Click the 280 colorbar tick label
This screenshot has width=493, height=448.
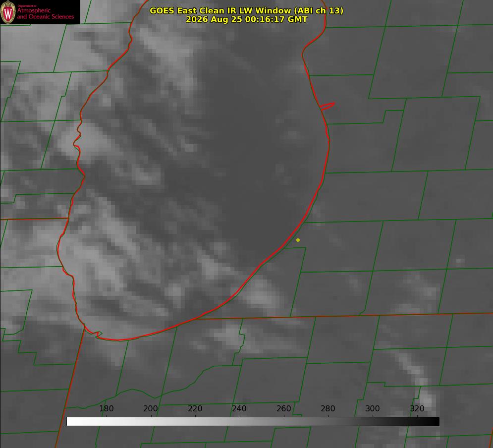pos(328,408)
